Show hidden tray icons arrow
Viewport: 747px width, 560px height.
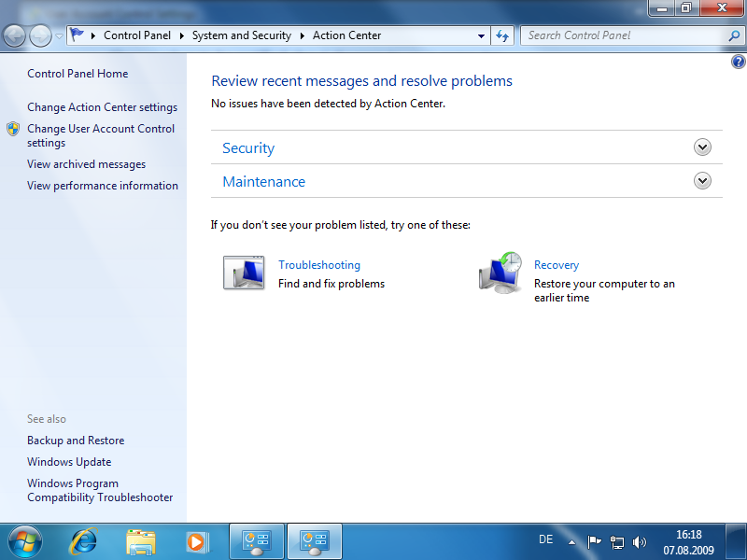tap(572, 541)
